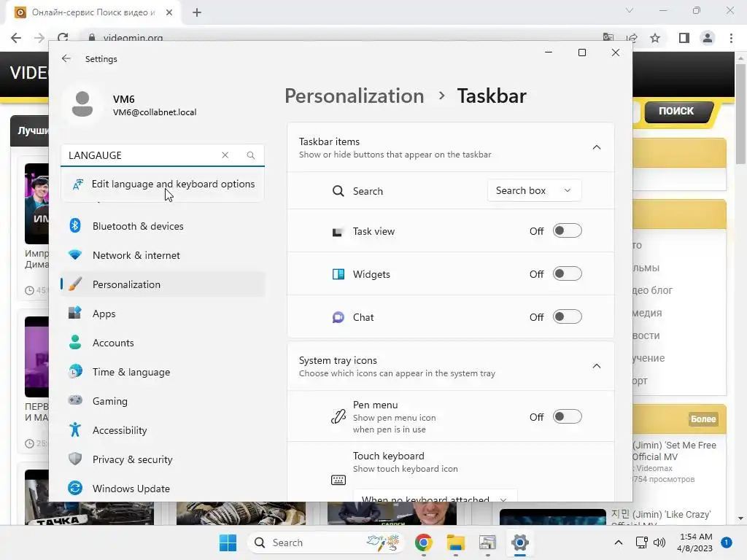
Task: Toggle Task view switch on
Action: pos(567,231)
